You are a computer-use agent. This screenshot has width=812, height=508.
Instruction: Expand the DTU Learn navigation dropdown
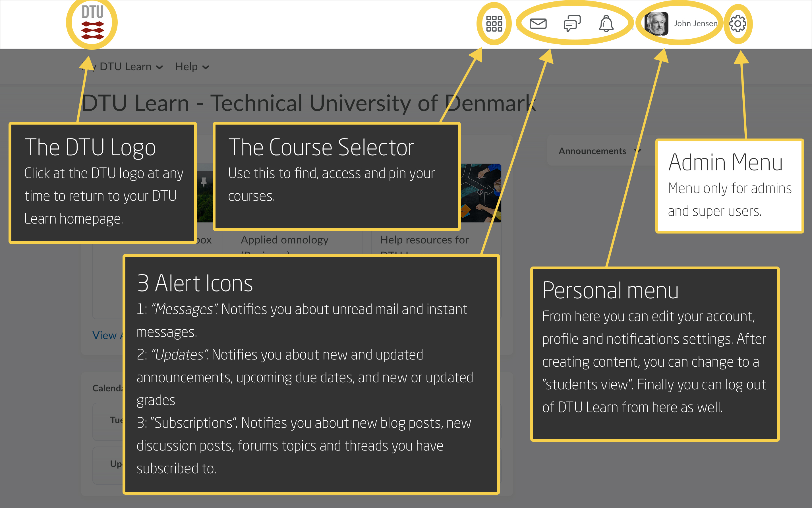coord(159,67)
